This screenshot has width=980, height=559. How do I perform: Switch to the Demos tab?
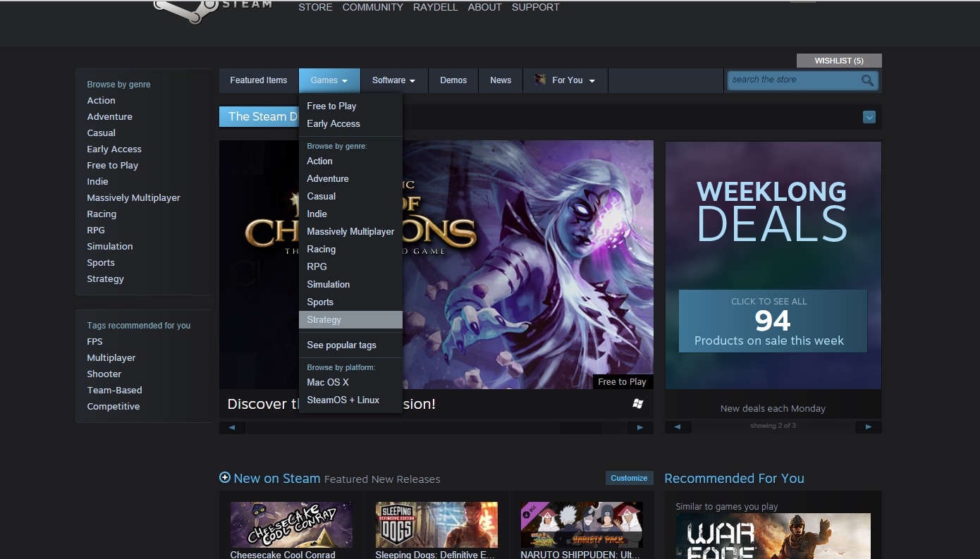pos(453,80)
